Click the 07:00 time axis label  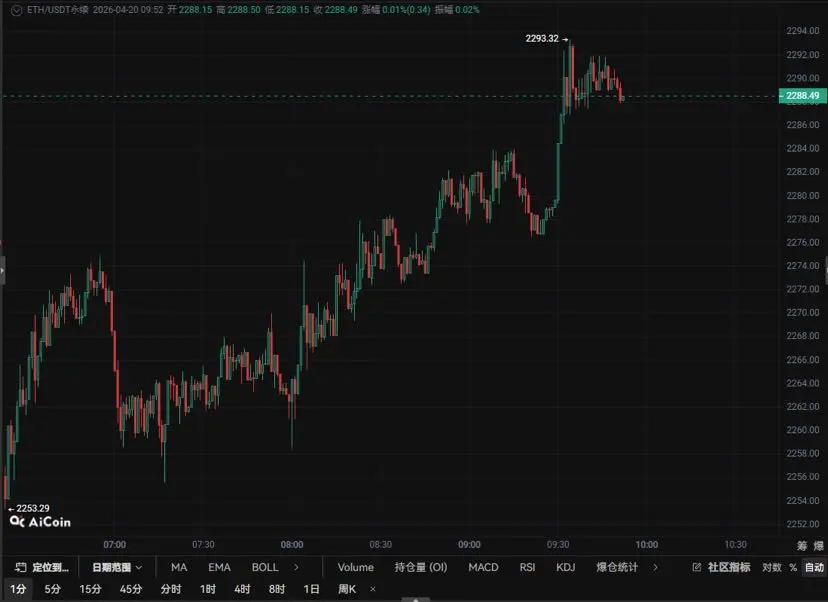pos(115,544)
